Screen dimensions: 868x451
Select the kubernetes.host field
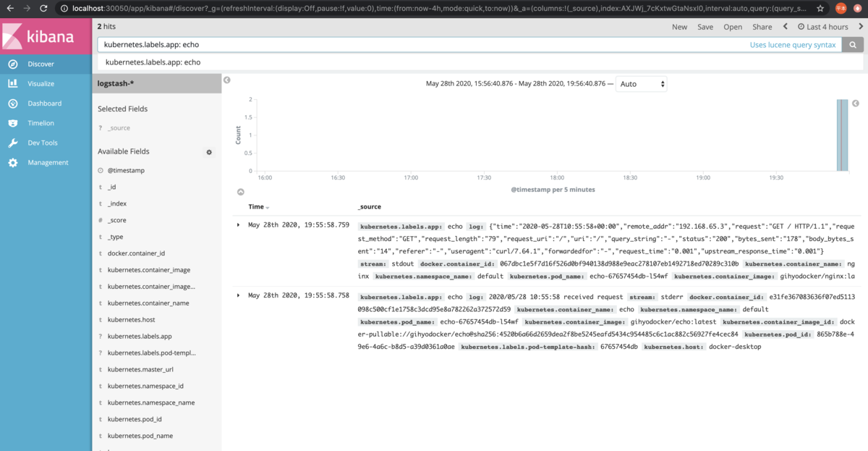point(131,319)
